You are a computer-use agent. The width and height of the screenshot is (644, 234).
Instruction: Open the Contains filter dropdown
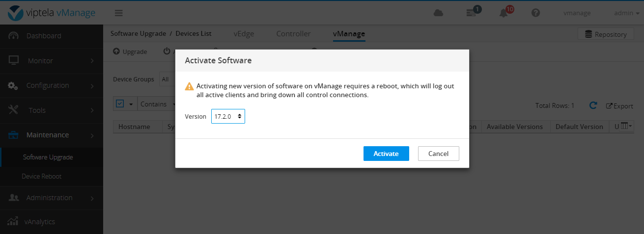pyautogui.click(x=157, y=104)
